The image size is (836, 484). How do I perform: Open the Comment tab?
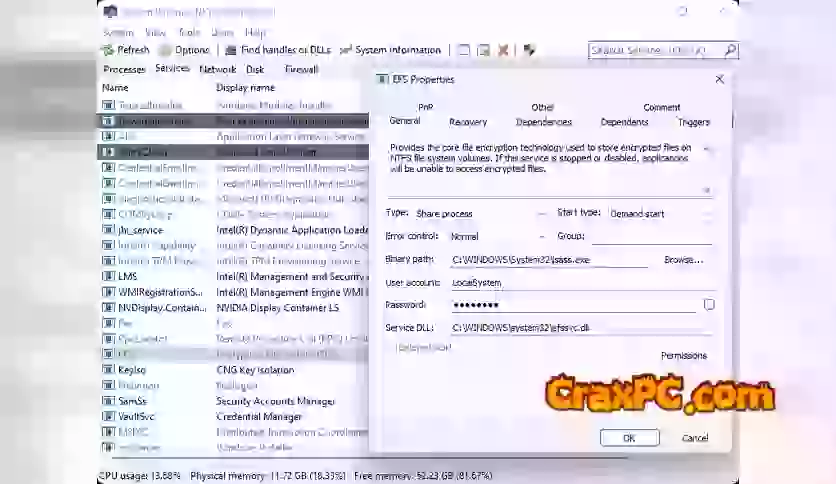click(662, 107)
